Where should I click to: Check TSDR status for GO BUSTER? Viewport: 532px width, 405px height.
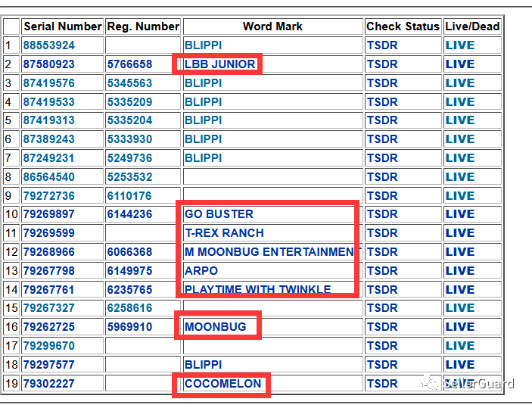pos(382,214)
